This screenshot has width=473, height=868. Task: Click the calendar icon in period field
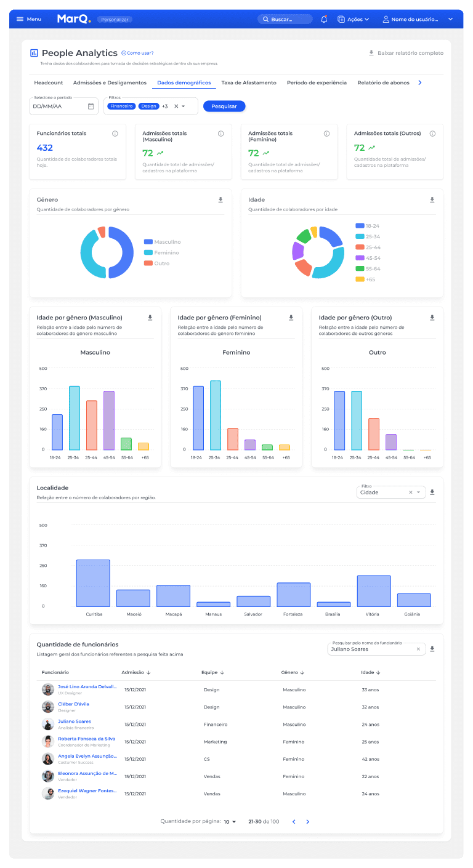coord(91,106)
